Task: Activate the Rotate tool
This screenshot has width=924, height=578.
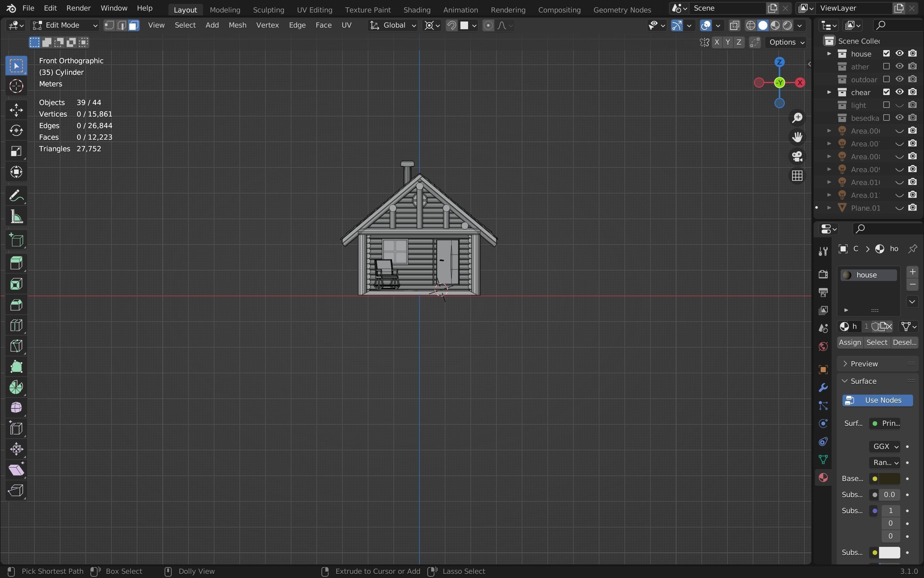Action: pos(16,131)
